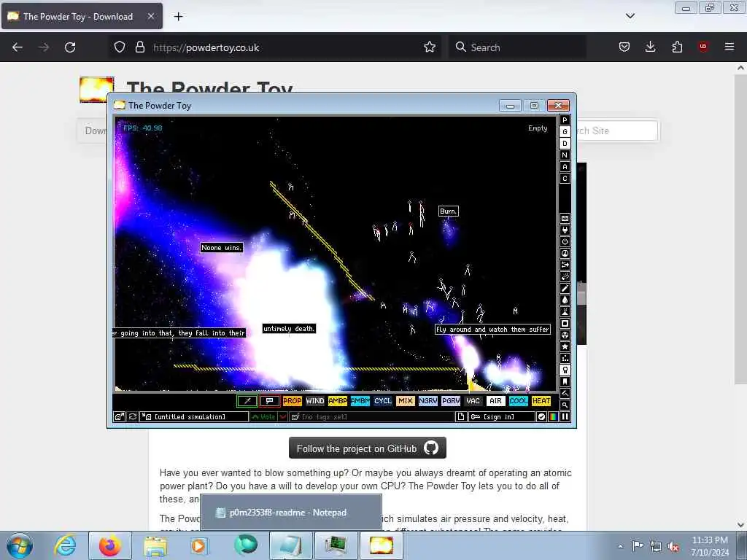Toggle the D decorations option

point(565,144)
